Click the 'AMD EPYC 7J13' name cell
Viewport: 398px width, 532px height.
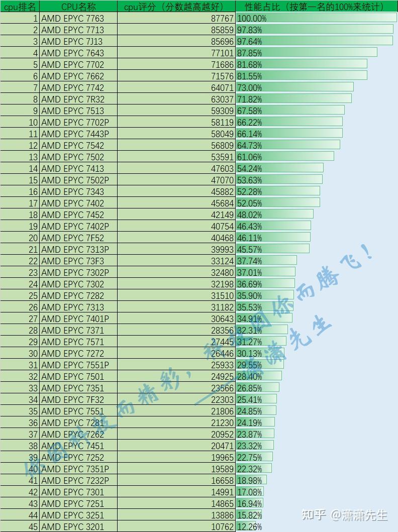click(78, 41)
